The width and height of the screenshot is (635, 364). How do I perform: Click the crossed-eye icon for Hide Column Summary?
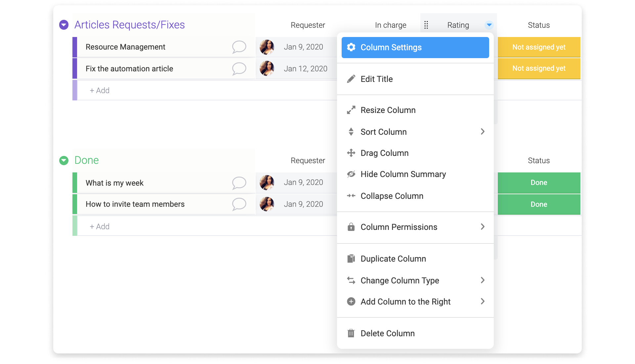coord(351,174)
